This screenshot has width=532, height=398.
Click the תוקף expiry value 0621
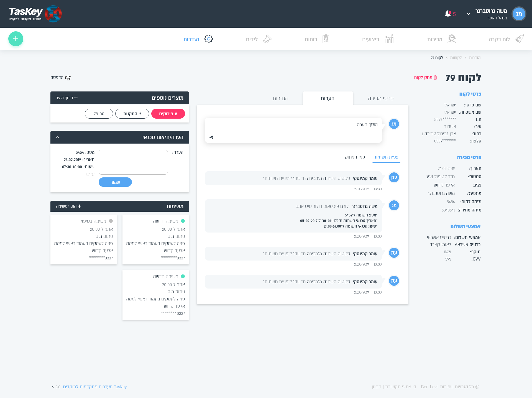click(x=447, y=252)
